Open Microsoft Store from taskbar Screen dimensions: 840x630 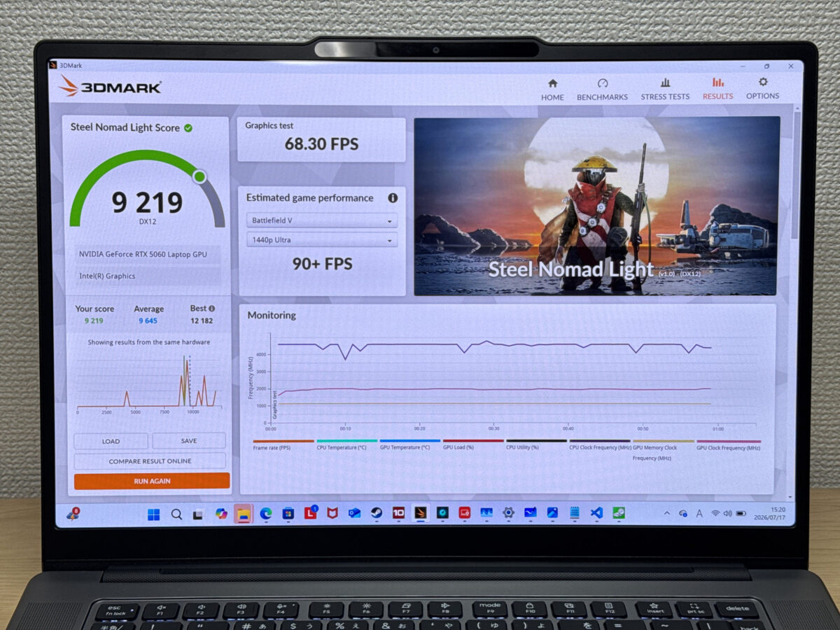point(288,514)
